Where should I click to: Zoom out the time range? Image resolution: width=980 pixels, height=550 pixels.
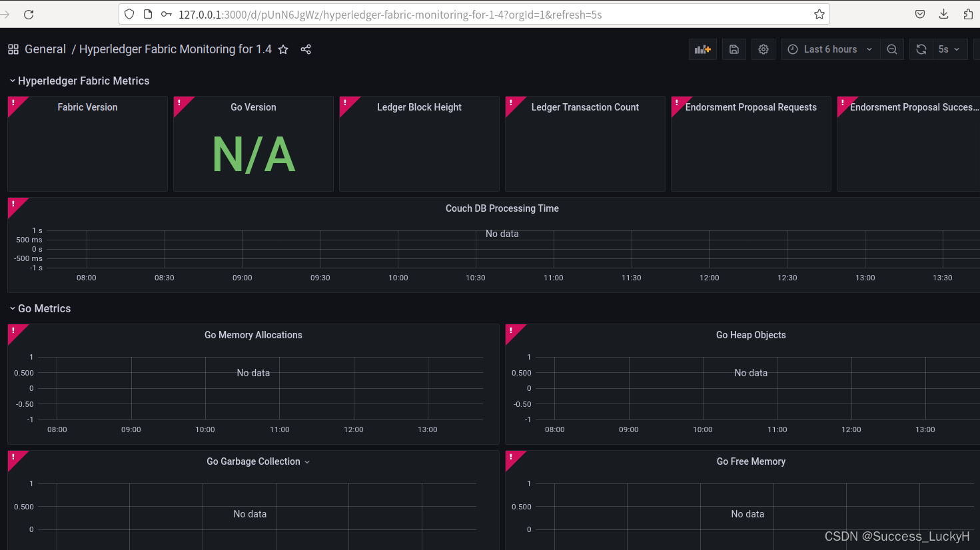pos(892,49)
